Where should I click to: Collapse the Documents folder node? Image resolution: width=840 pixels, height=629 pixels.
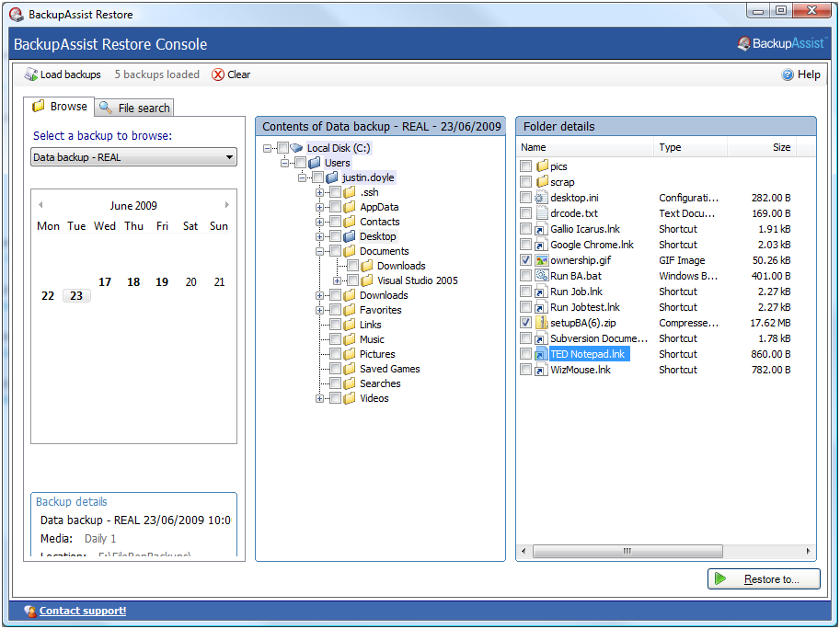tap(320, 251)
